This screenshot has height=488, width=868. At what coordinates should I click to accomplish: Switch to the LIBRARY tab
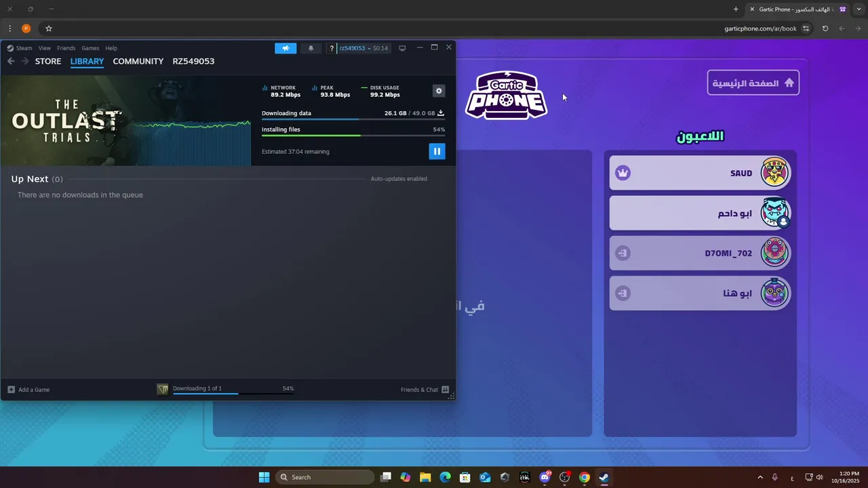[87, 61]
